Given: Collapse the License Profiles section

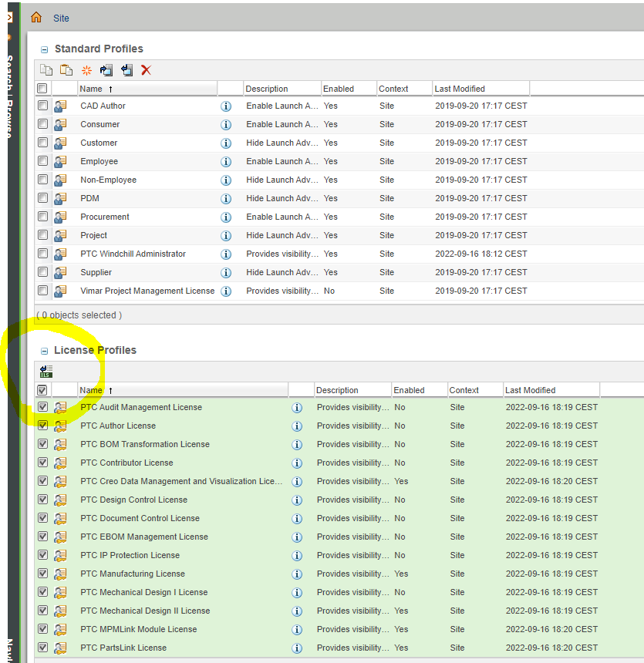Looking at the screenshot, I should 44,350.
